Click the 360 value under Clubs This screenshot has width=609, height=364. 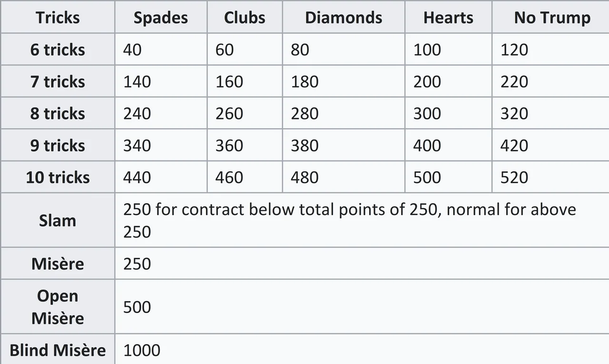[x=229, y=145]
